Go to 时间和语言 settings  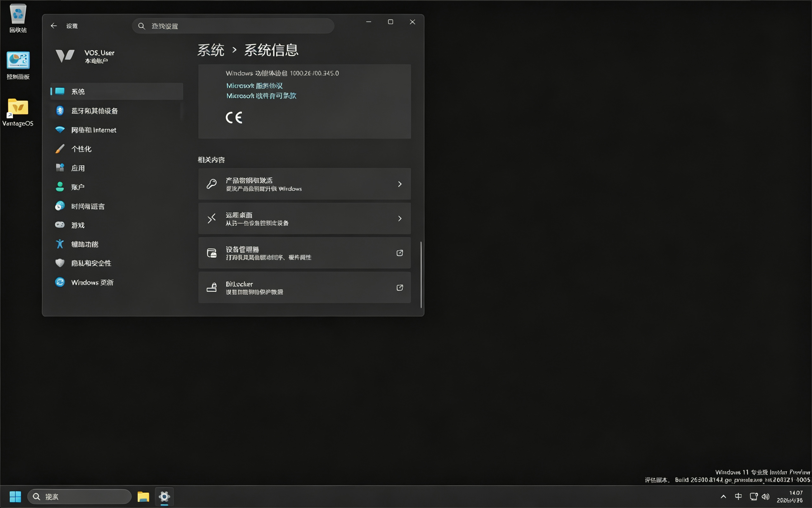[x=117, y=206]
